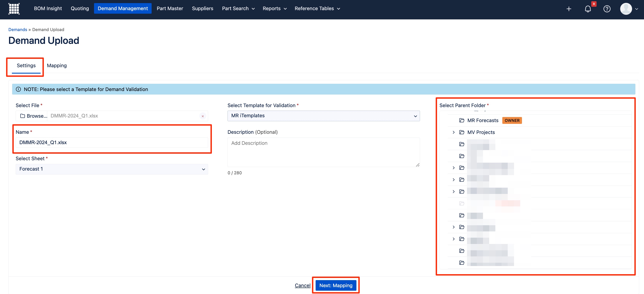
Task: Click the Name input field
Action: pyautogui.click(x=112, y=143)
